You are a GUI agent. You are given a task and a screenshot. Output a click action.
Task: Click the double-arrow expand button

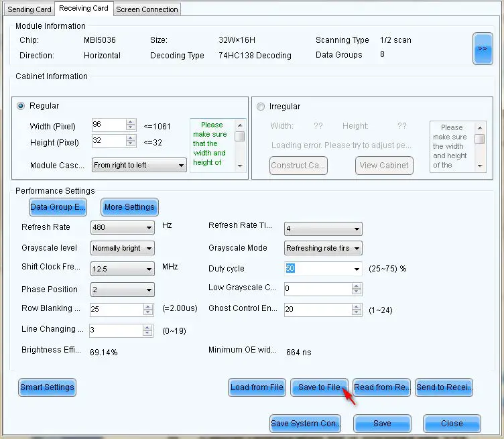coord(482,49)
